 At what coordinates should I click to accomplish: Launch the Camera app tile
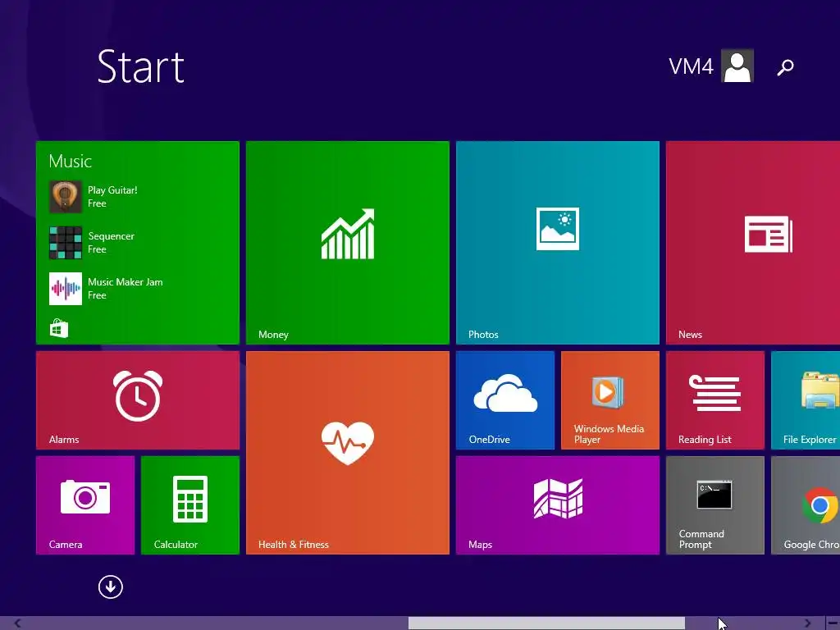tap(85, 505)
